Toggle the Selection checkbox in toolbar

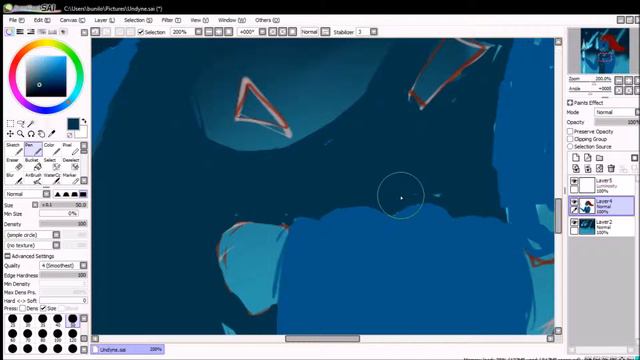pyautogui.click(x=141, y=32)
